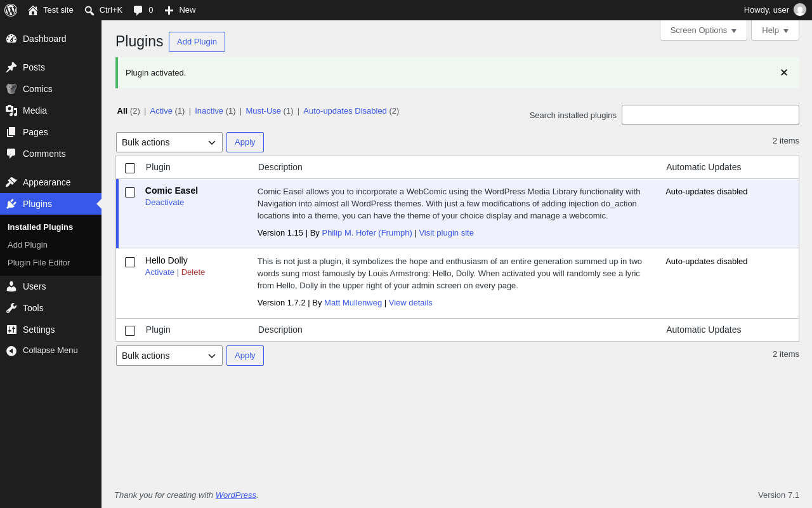
Task: Focus the Search installed plugins field
Action: 710,115
